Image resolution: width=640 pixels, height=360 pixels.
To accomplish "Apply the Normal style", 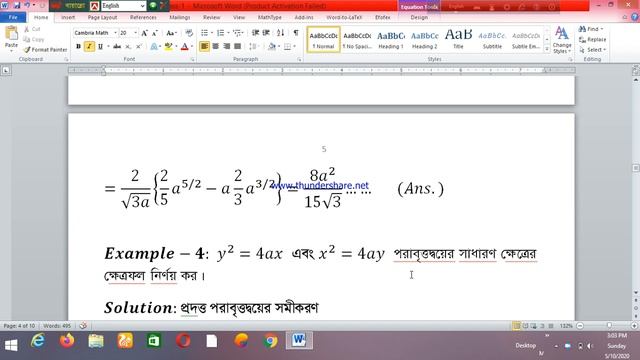I will pyautogui.click(x=323, y=40).
